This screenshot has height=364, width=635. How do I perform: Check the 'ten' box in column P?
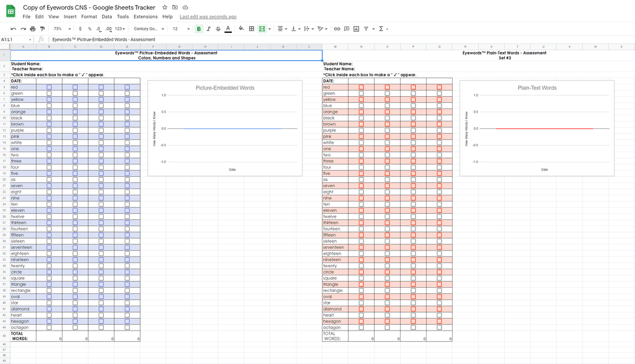(413, 204)
